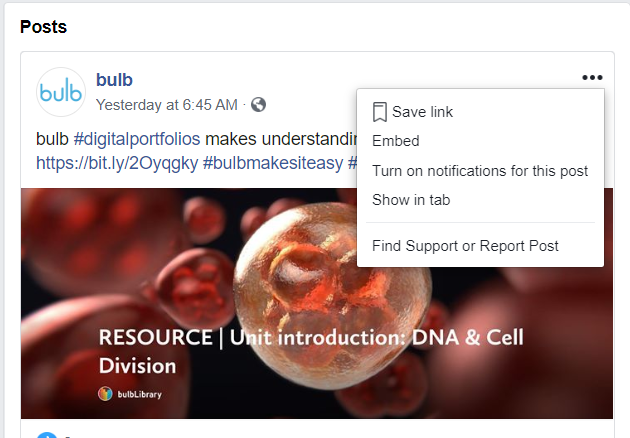Open the DNA & Cell Division image preview
Image resolution: width=630 pixels, height=438 pixels.
[x=317, y=303]
